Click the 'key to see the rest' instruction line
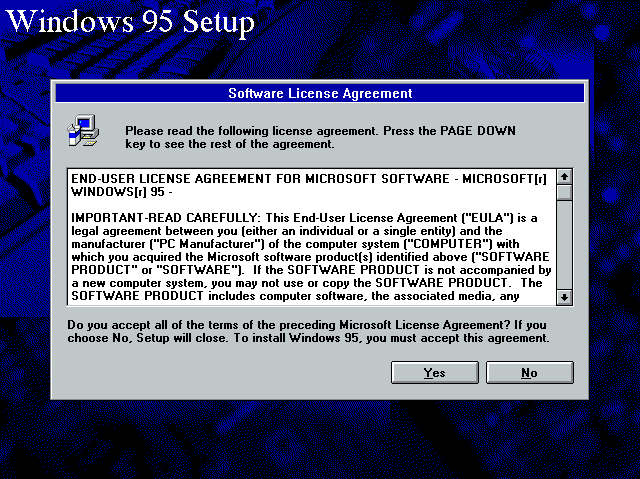The image size is (640, 479). (x=230, y=144)
